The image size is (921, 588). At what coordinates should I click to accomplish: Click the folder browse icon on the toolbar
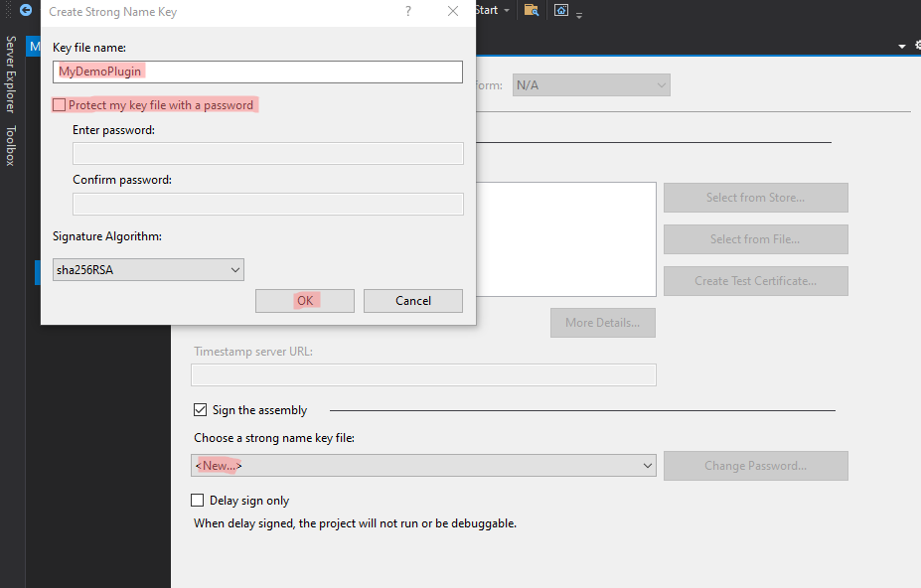532,10
